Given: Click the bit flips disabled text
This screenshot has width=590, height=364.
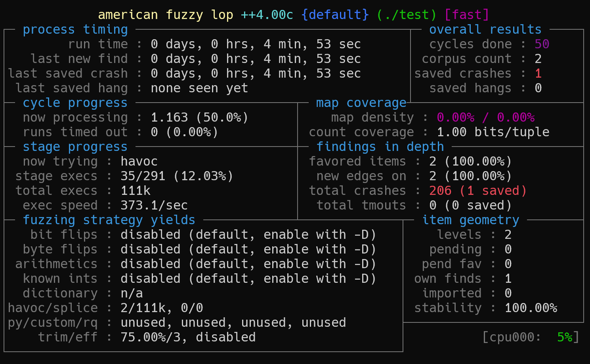Looking at the screenshot, I should tap(248, 235).
